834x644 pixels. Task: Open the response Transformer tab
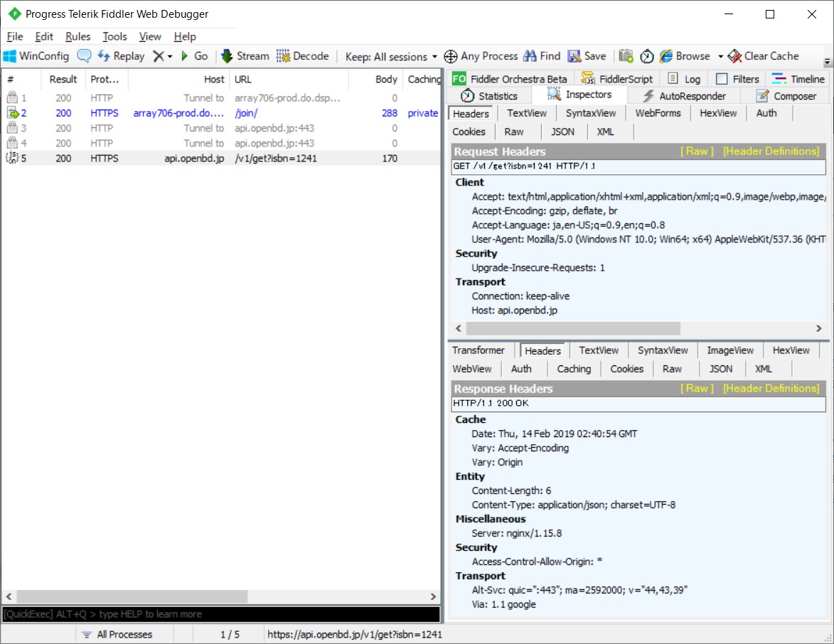[x=479, y=350]
